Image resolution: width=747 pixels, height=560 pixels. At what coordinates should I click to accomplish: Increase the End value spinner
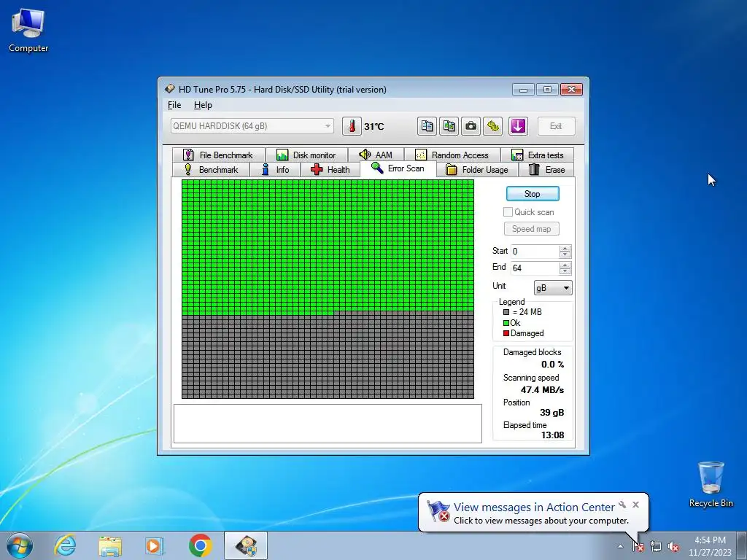(x=565, y=265)
